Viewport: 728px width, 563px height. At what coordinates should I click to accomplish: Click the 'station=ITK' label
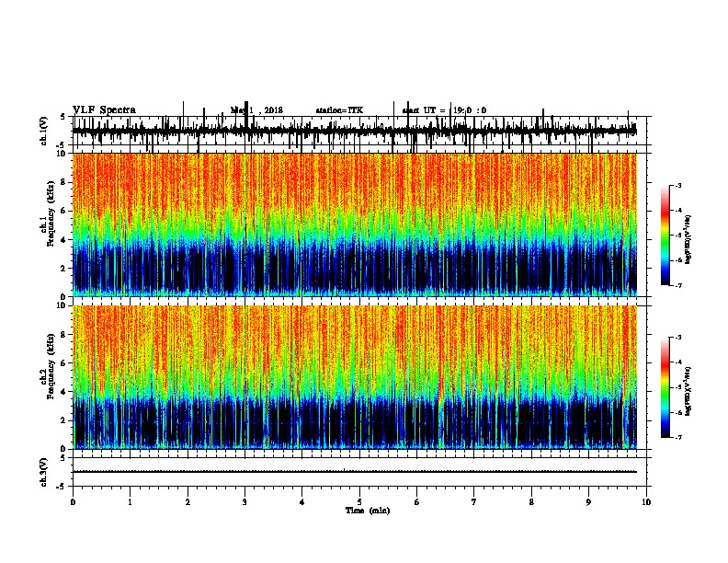pyautogui.click(x=339, y=110)
